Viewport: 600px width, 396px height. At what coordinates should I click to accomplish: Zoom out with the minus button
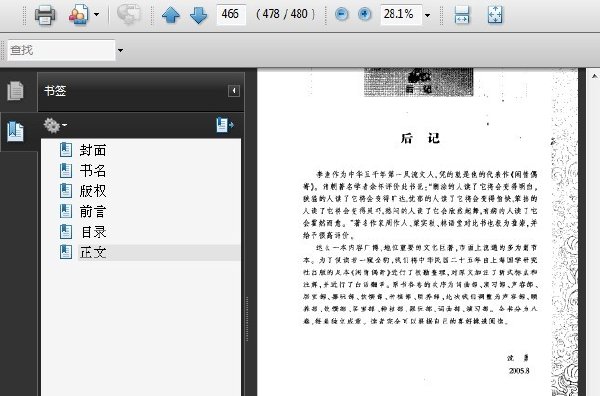(341, 15)
